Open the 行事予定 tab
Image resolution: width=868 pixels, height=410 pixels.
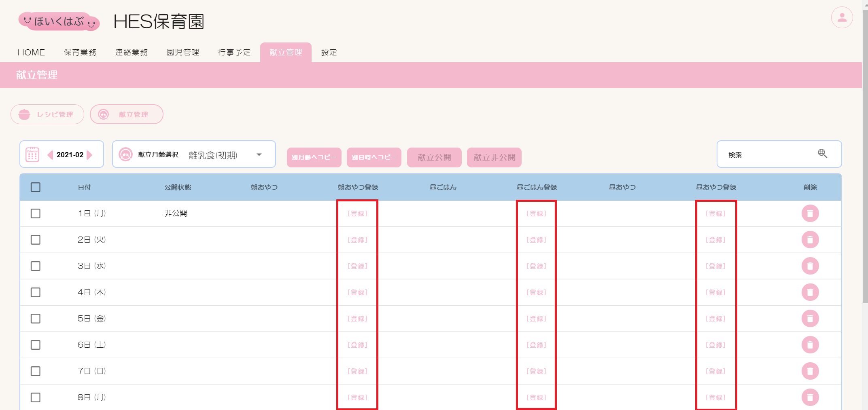234,53
